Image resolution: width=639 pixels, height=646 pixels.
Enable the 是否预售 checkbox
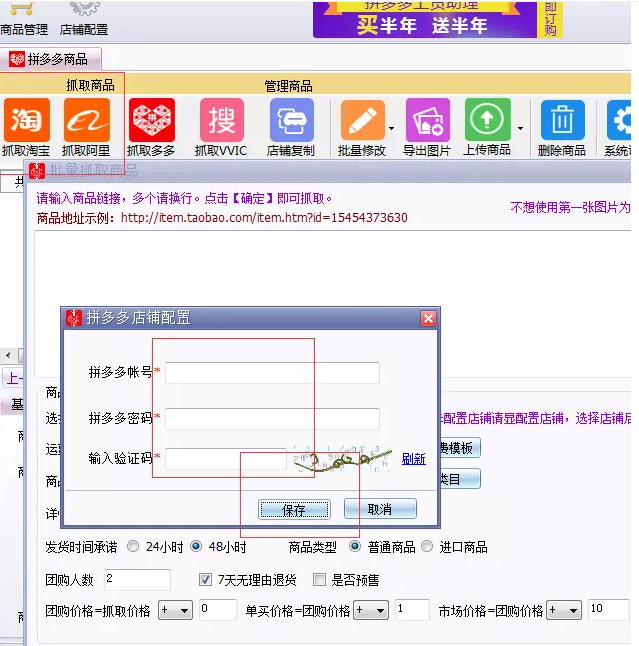[x=319, y=580]
